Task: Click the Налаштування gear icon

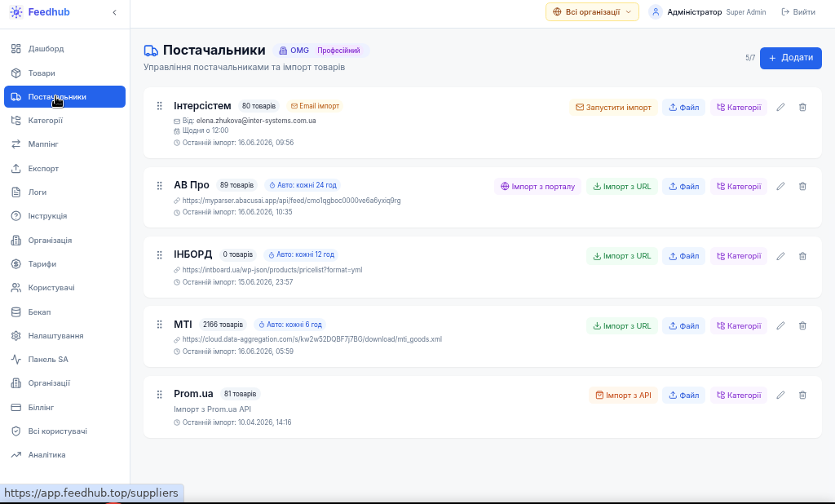Action: tap(16, 336)
